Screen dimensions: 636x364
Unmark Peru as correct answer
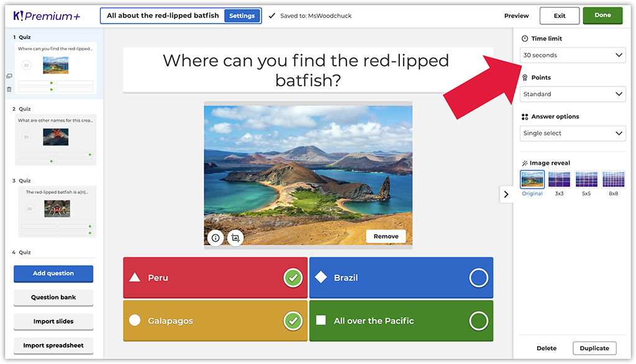click(x=293, y=278)
